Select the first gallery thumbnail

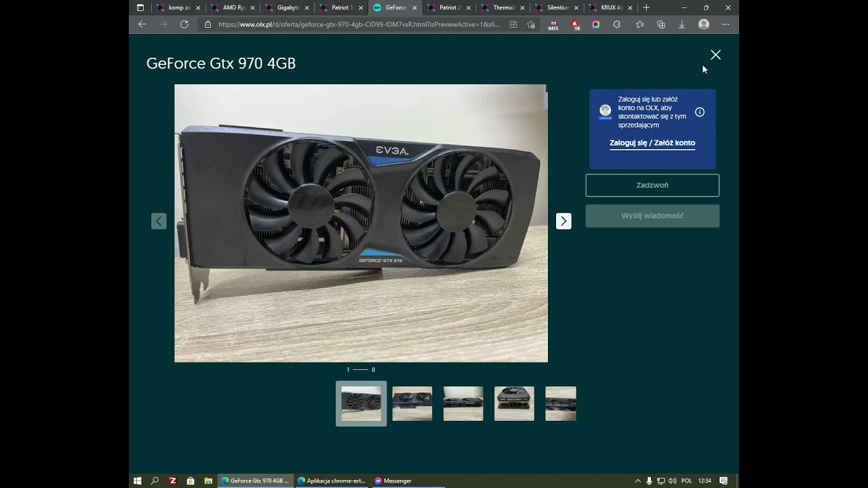pos(361,403)
